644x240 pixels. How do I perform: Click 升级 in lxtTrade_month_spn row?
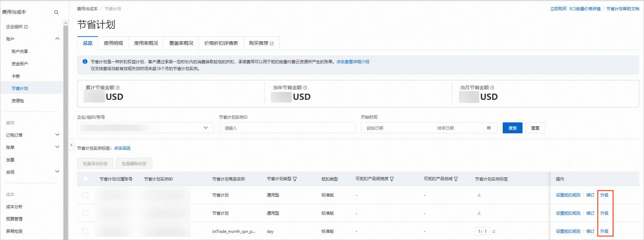(x=604, y=231)
